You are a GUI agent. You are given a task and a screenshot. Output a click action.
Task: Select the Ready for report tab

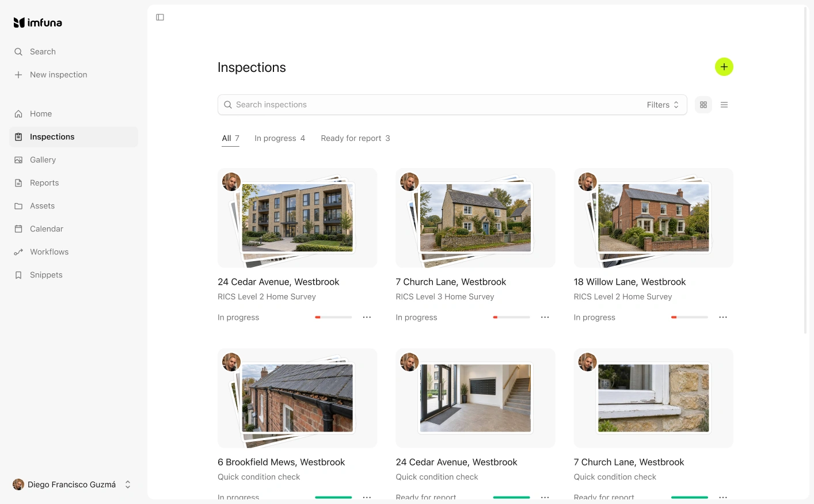click(355, 138)
